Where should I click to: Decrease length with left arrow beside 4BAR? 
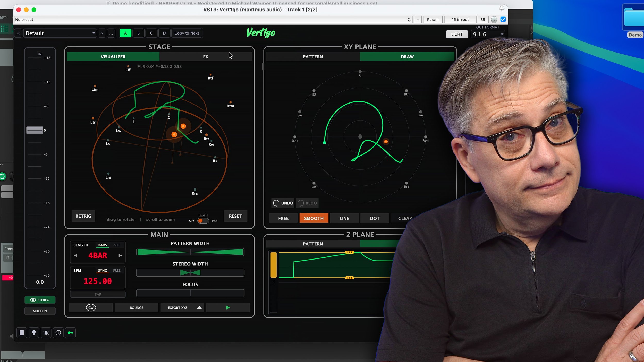click(x=75, y=255)
